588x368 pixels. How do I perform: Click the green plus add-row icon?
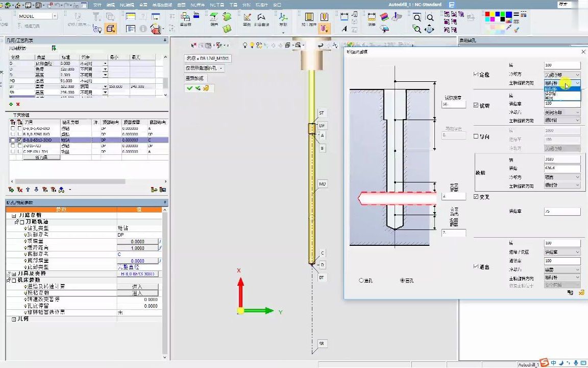[11, 104]
